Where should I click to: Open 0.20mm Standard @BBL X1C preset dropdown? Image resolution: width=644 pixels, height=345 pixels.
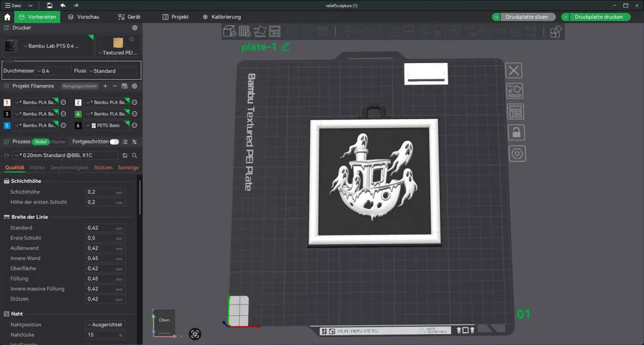pyautogui.click(x=65, y=156)
